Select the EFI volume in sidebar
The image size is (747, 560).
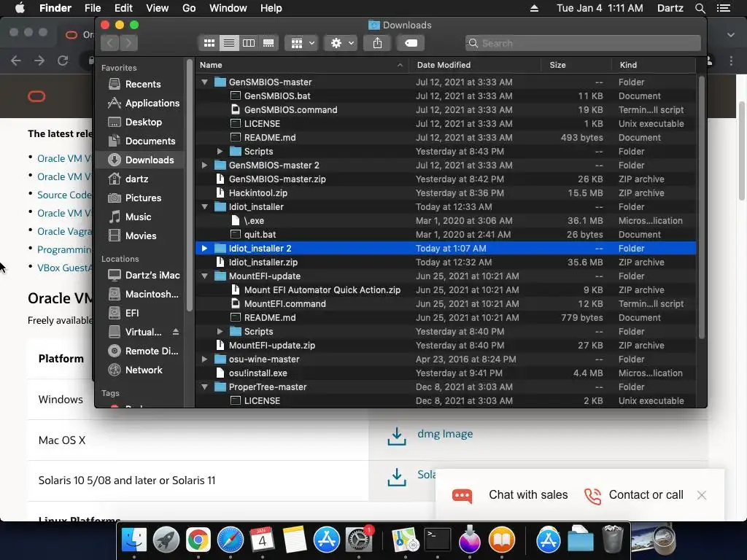(x=139, y=314)
